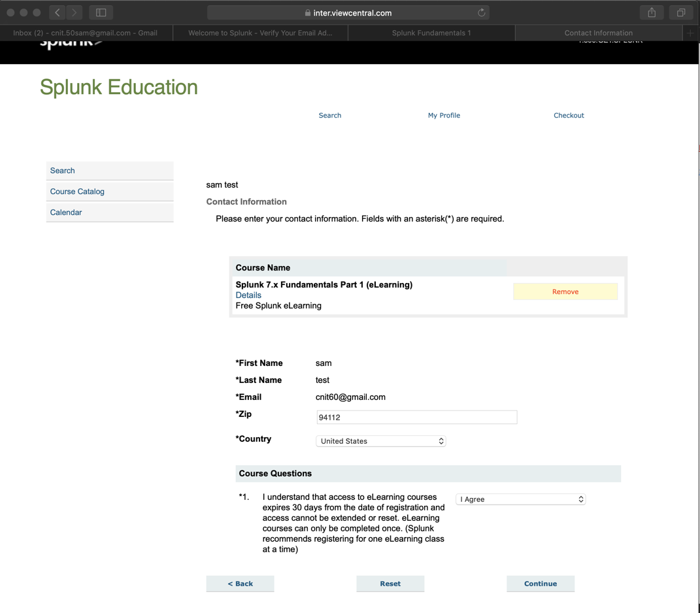The width and height of the screenshot is (700, 613).
Task: Switch to Welcome to Splunk verify email tab
Action: [260, 33]
